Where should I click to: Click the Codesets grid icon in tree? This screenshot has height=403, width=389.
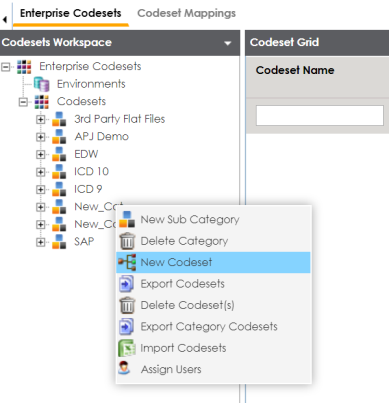pos(42,102)
